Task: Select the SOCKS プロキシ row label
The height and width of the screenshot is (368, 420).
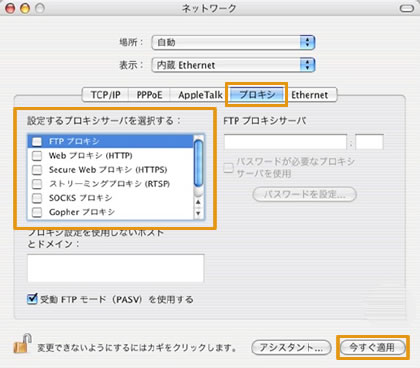Action: coord(80,198)
